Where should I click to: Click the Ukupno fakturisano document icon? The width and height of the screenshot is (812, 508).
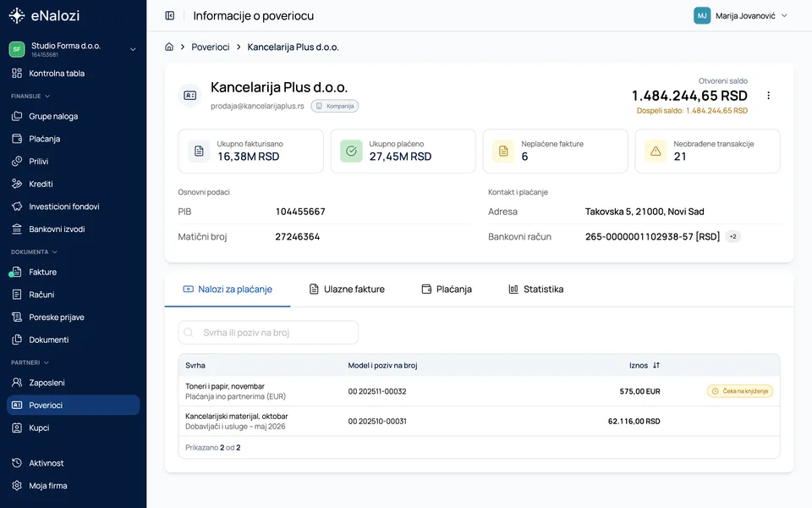[199, 151]
